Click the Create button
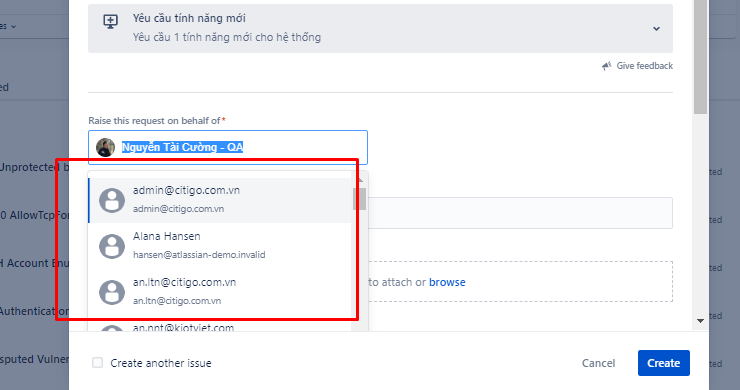 pos(664,363)
